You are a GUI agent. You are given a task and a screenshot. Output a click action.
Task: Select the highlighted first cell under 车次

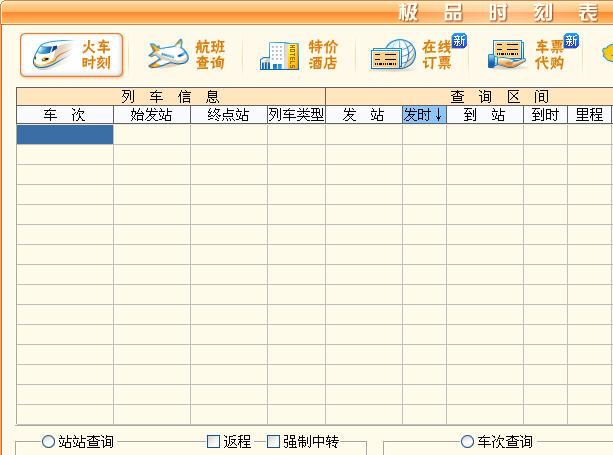coord(65,134)
